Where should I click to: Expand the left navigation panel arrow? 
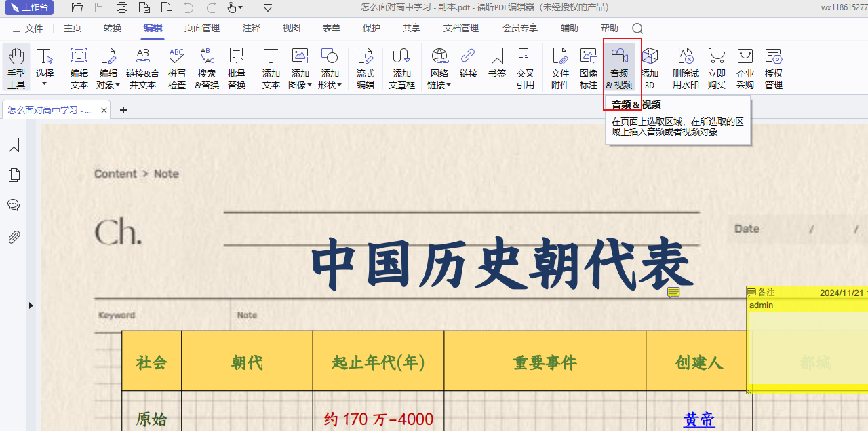click(31, 306)
